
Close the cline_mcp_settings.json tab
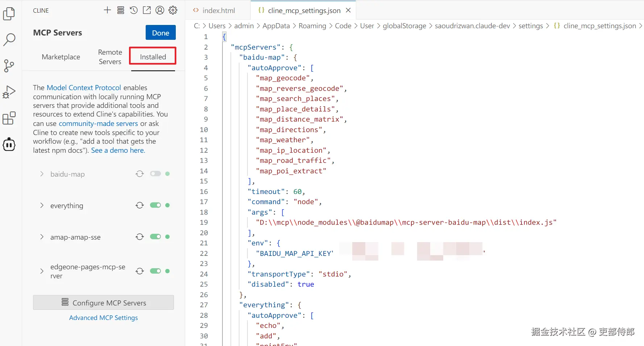point(348,10)
